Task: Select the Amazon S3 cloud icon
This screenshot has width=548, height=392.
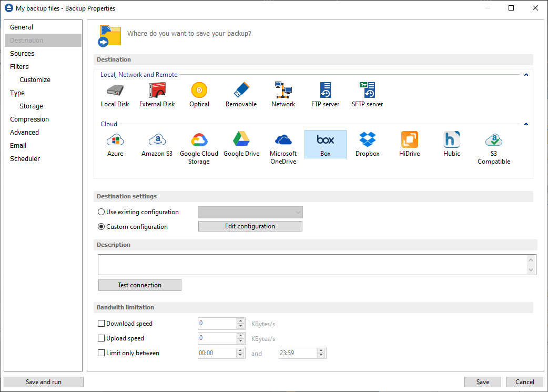Action: (157, 144)
